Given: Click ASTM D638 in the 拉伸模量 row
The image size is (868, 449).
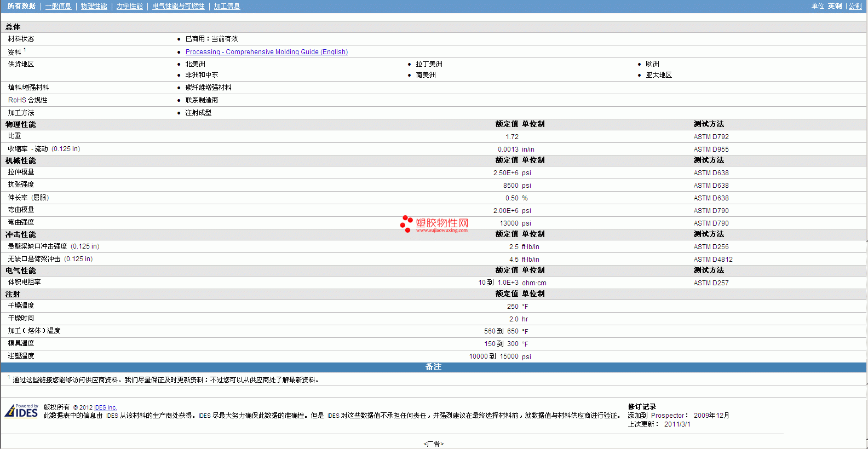Looking at the screenshot, I should point(711,173).
